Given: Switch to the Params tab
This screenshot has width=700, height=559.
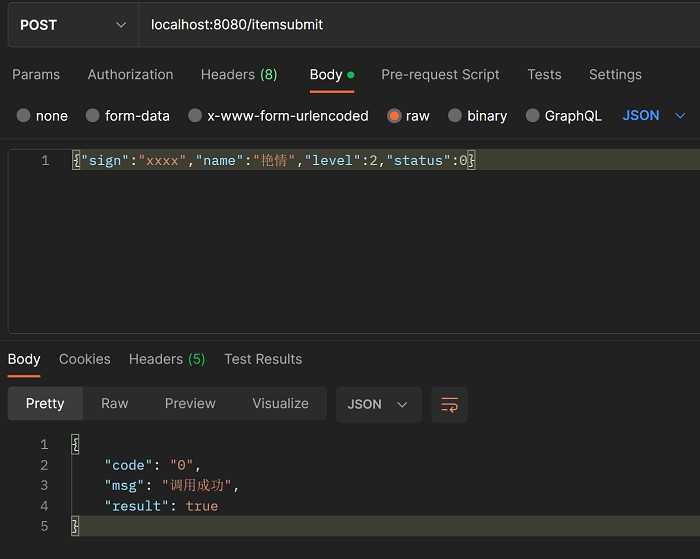Looking at the screenshot, I should [x=36, y=75].
